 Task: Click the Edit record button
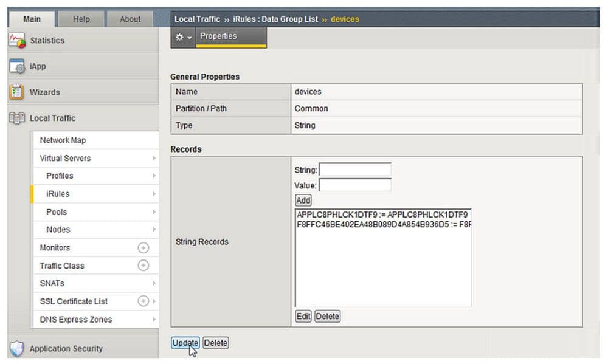click(x=303, y=317)
